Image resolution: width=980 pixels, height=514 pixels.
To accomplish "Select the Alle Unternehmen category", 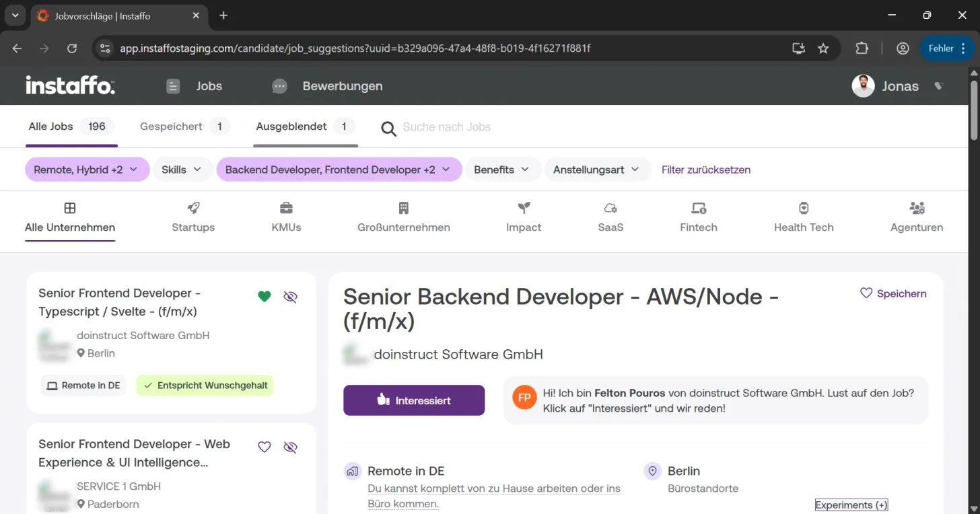I will tap(70, 218).
